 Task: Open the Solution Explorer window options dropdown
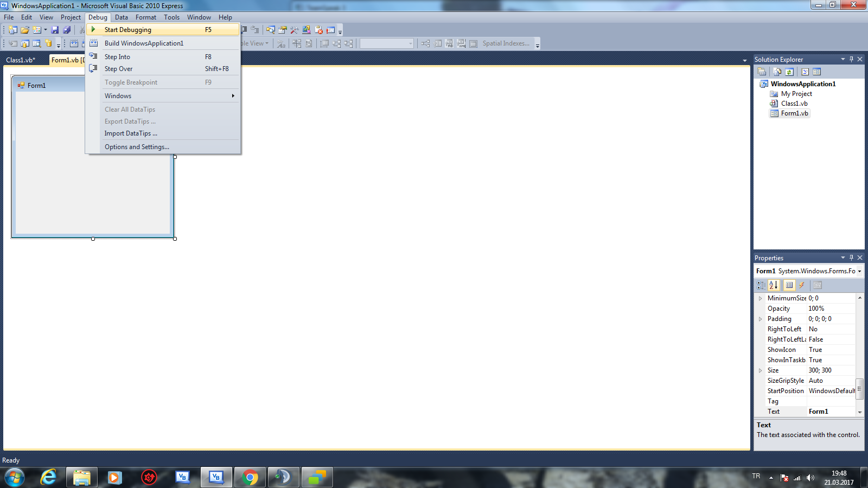pos(843,59)
